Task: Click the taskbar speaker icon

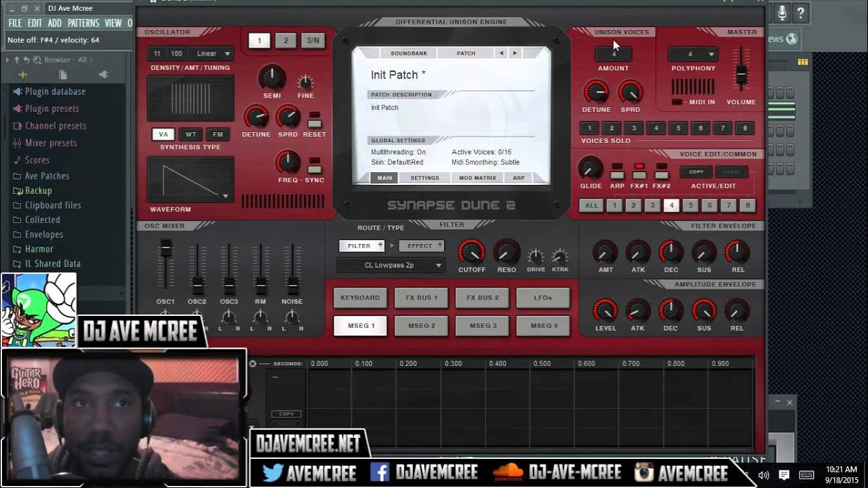Action: (764, 474)
